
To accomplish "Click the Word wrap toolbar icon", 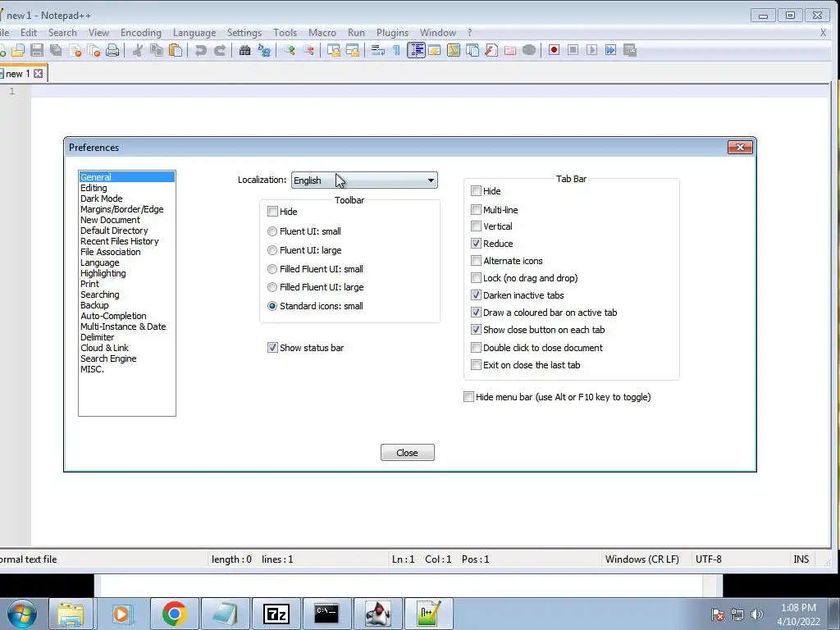I will coord(377,50).
